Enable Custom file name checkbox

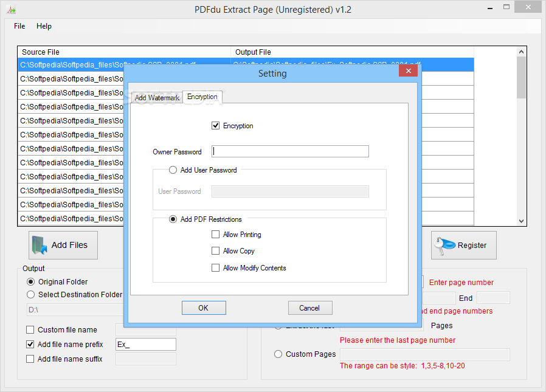click(x=30, y=329)
